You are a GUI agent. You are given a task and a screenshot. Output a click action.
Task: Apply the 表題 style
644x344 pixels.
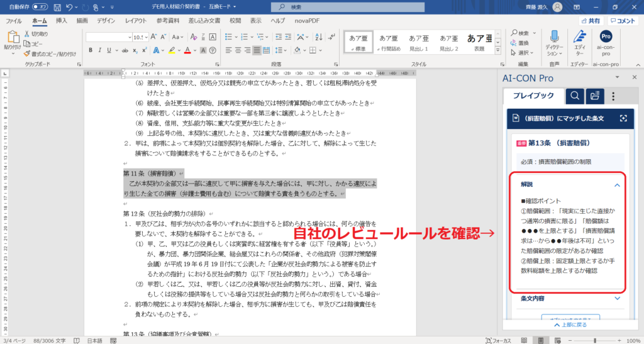point(479,42)
